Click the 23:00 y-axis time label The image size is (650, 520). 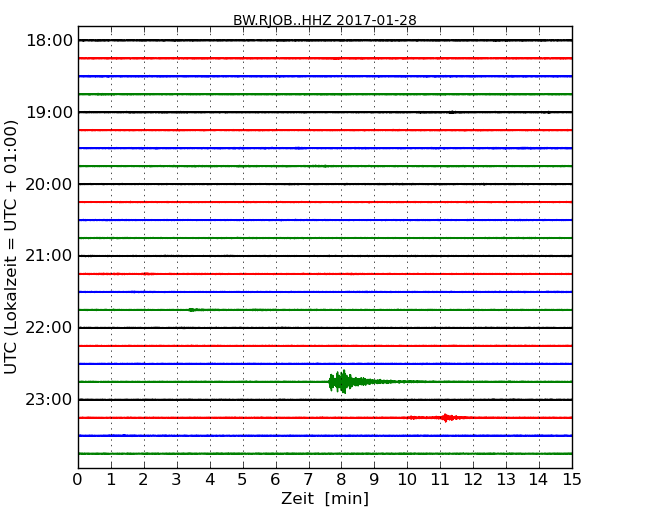(49, 400)
